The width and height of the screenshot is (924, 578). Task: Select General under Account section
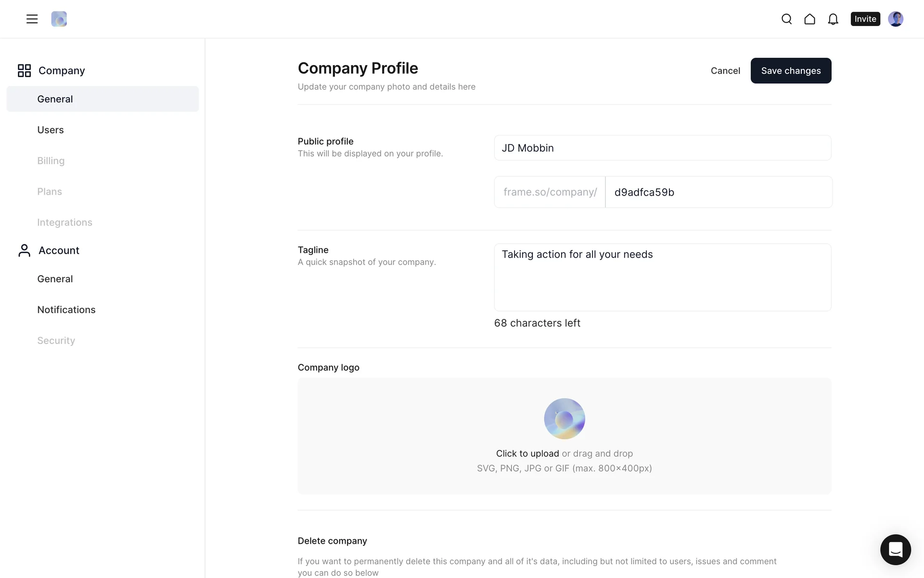tap(55, 279)
